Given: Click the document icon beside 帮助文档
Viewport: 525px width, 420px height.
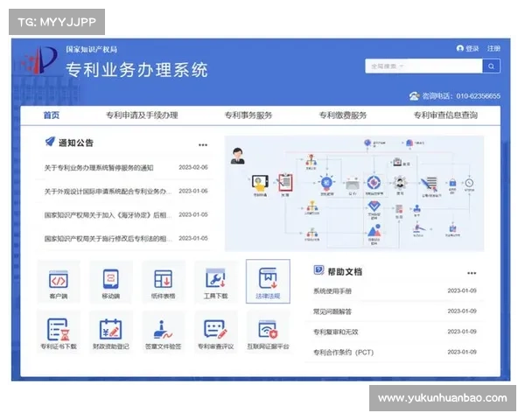Looking at the screenshot, I should coord(318,270).
